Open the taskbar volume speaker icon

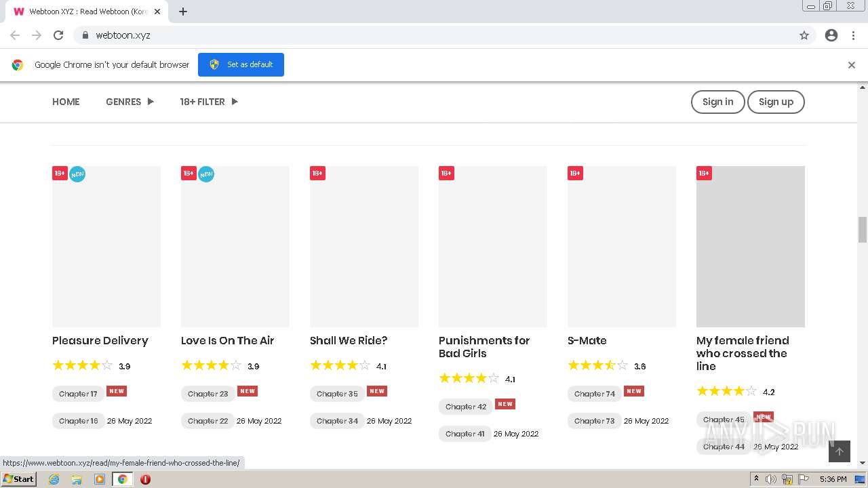click(771, 479)
